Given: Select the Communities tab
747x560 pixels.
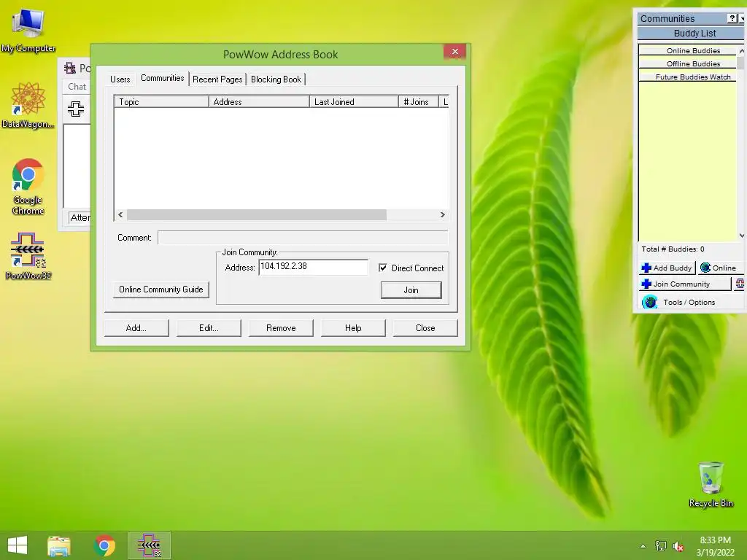Looking at the screenshot, I should 163,78.
